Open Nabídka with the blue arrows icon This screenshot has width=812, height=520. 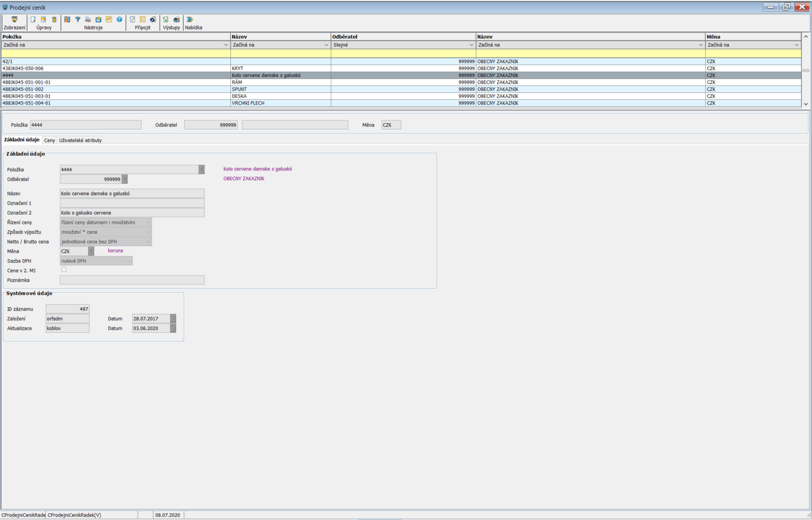click(190, 20)
